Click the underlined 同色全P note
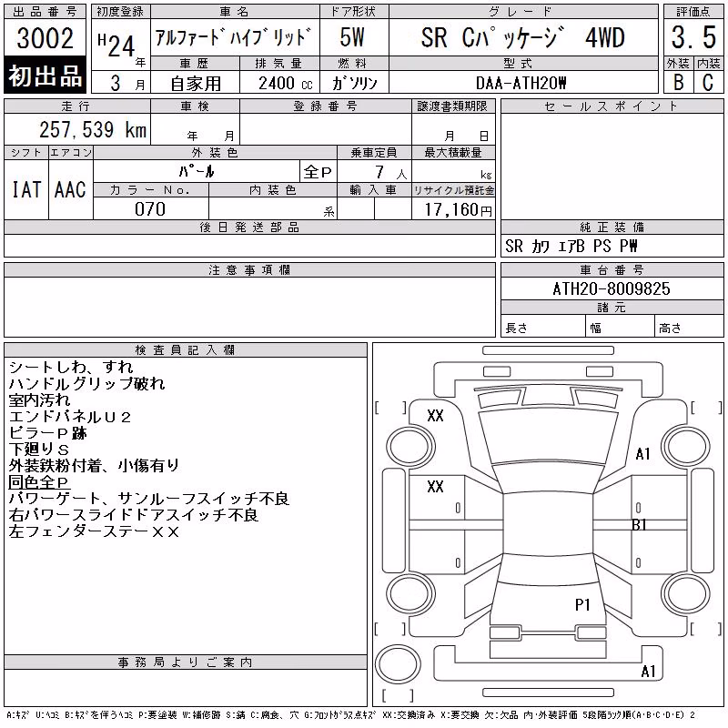 click(x=39, y=482)
